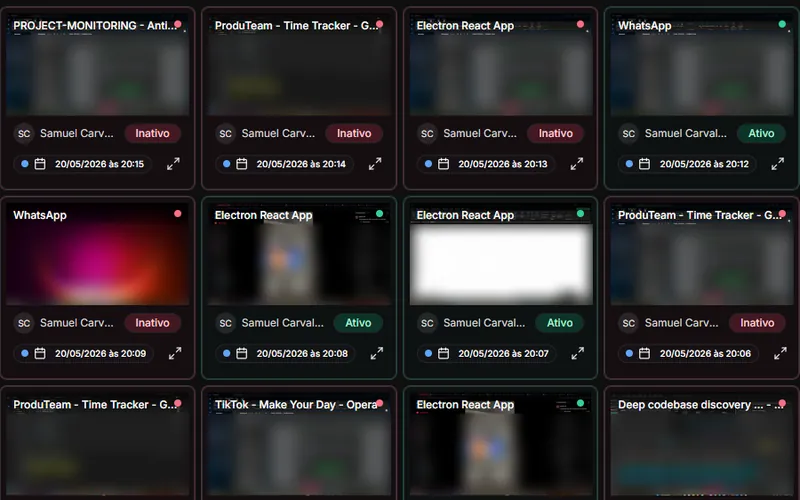Image resolution: width=800 pixels, height=500 pixels.
Task: Click the user name on the 20:07 card
Action: coord(484,322)
